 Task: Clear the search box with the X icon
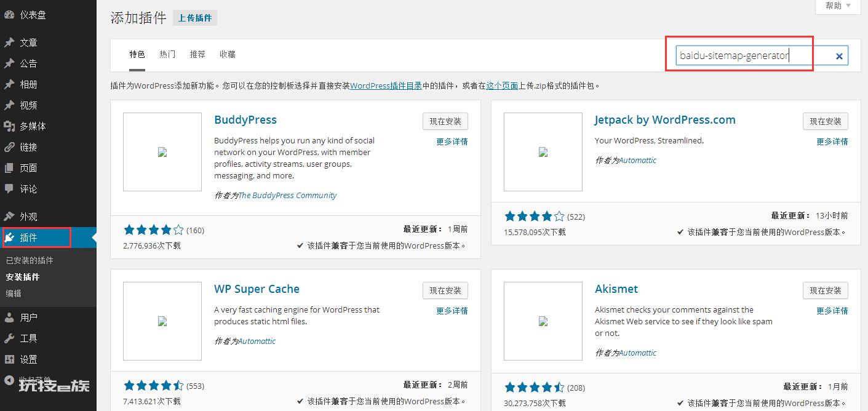[x=839, y=56]
